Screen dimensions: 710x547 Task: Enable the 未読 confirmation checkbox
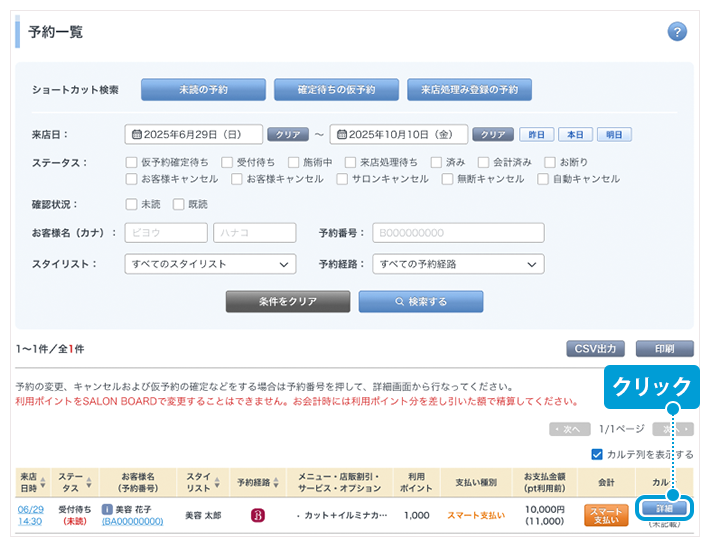pyautogui.click(x=132, y=204)
